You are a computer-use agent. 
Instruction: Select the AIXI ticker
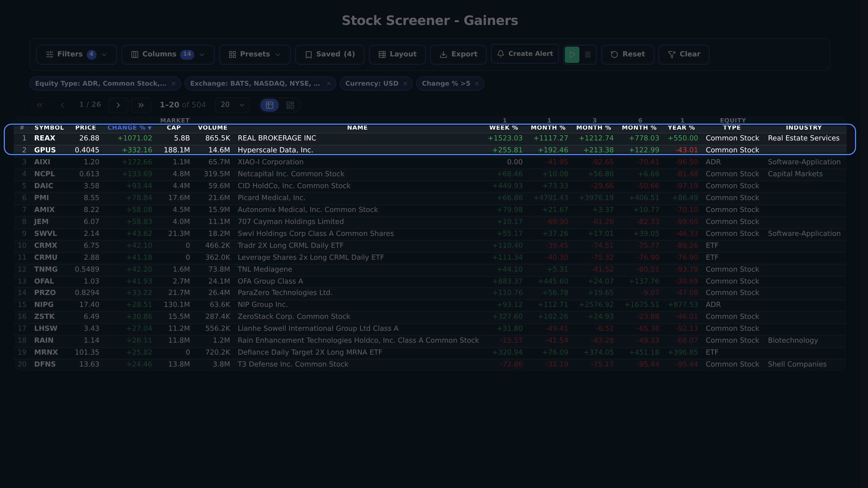42,162
